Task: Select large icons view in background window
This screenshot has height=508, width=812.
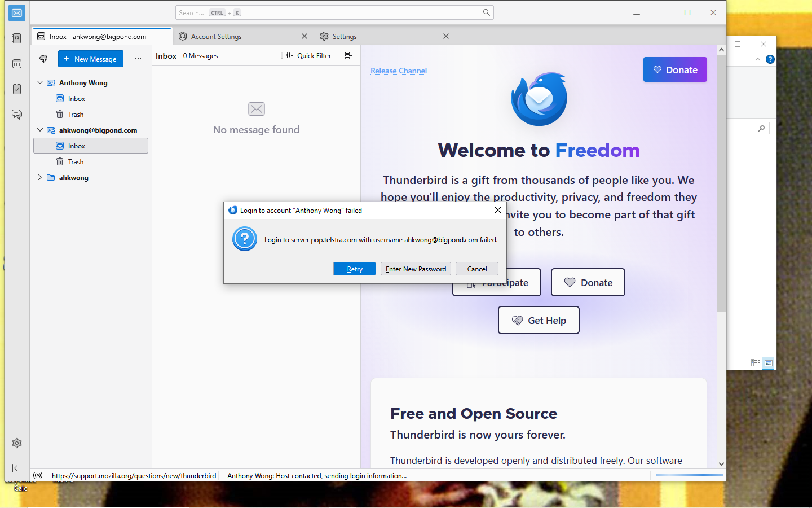Action: 769,363
